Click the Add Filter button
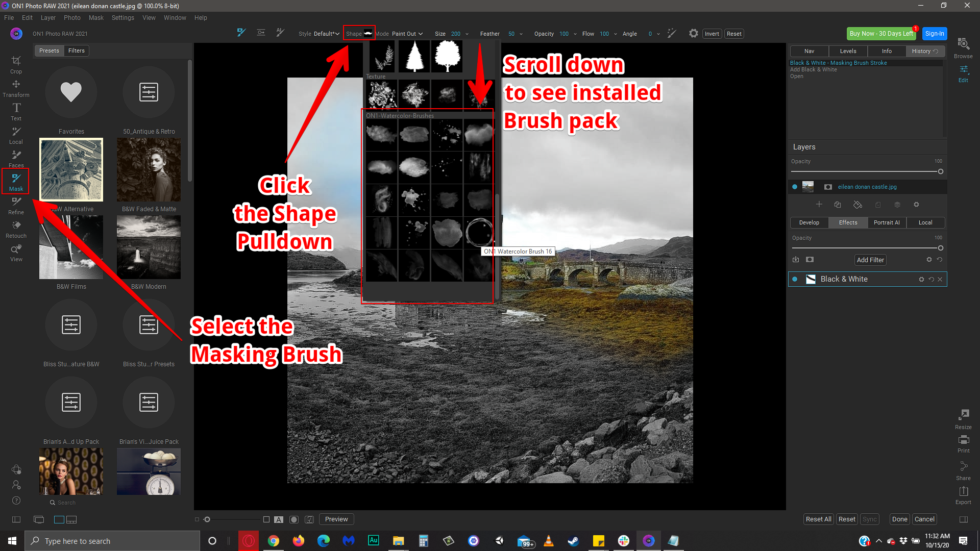The image size is (980, 551). 870,260
